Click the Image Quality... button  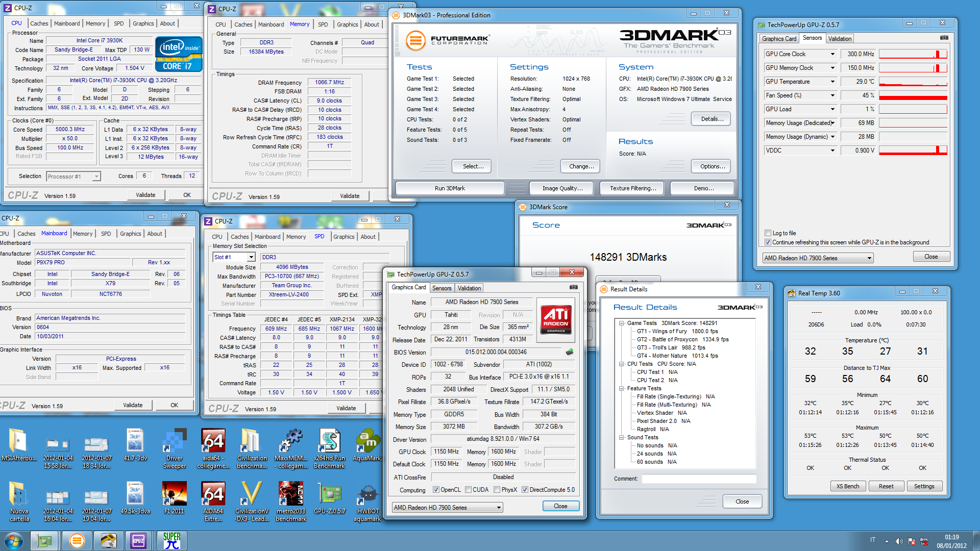point(562,188)
